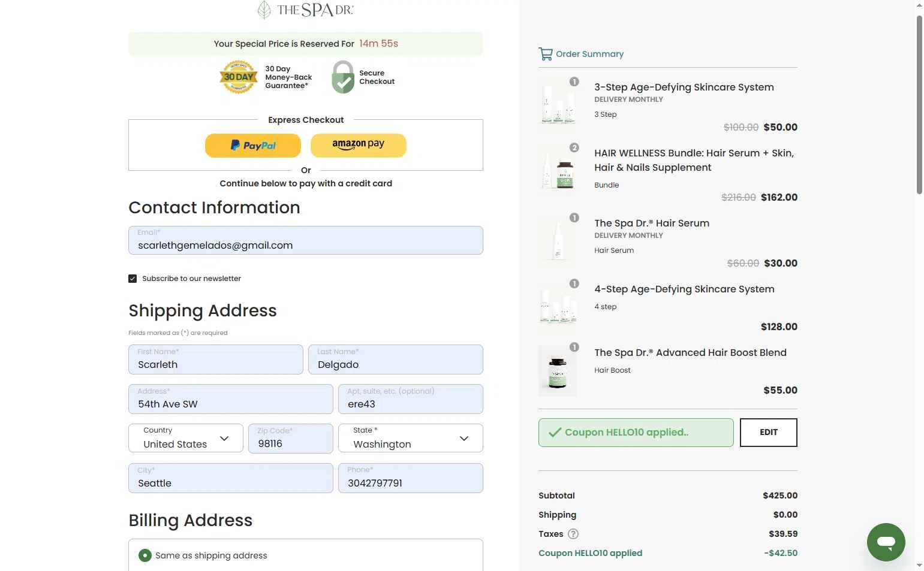Image resolution: width=924 pixels, height=571 pixels.
Task: Click the $128.00 price
Action: [x=779, y=327]
